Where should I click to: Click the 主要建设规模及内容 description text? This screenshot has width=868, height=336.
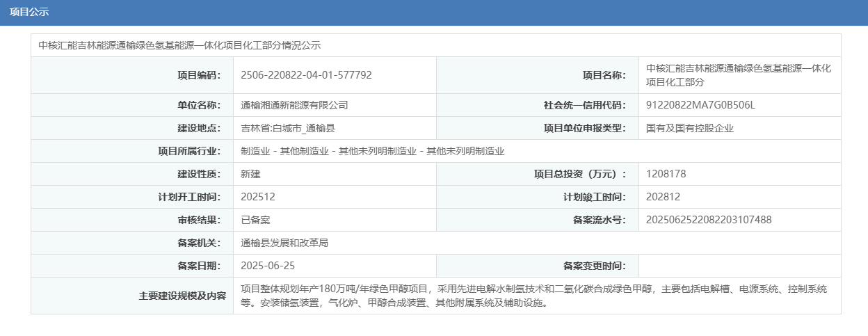(x=533, y=296)
